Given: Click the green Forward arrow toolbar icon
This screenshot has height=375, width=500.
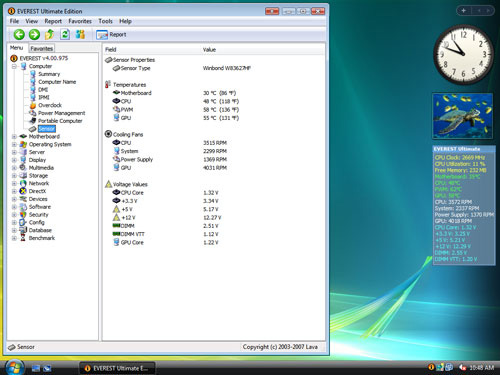Looking at the screenshot, I should (34, 34).
